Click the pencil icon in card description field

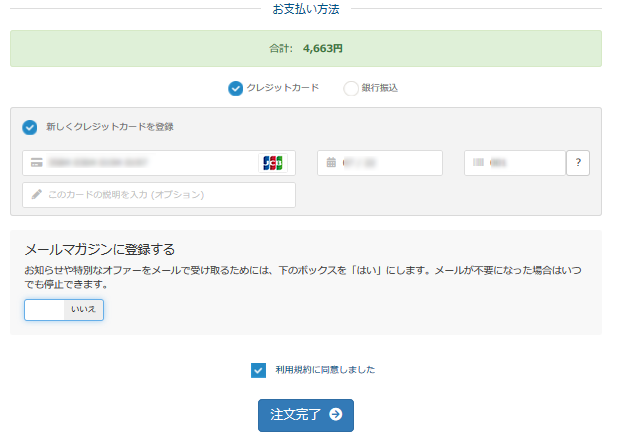[37, 194]
